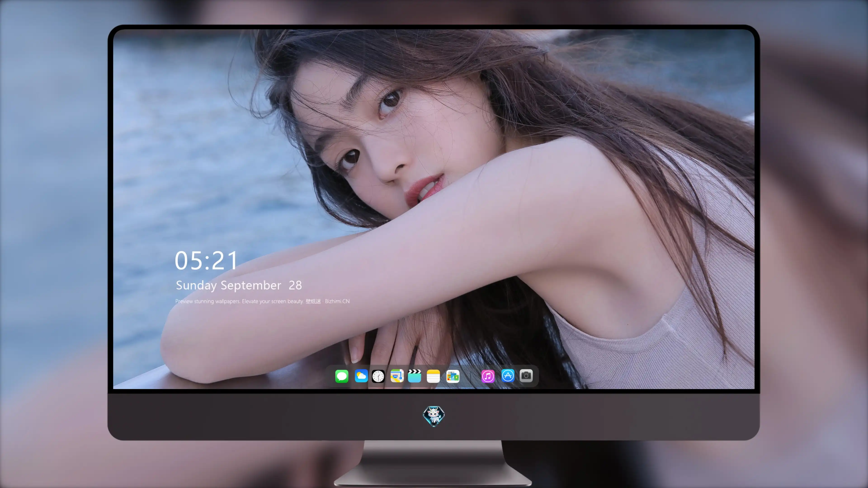Viewport: 868px width, 488px height.
Task: Open the green Messages app in the dock
Action: (x=342, y=376)
